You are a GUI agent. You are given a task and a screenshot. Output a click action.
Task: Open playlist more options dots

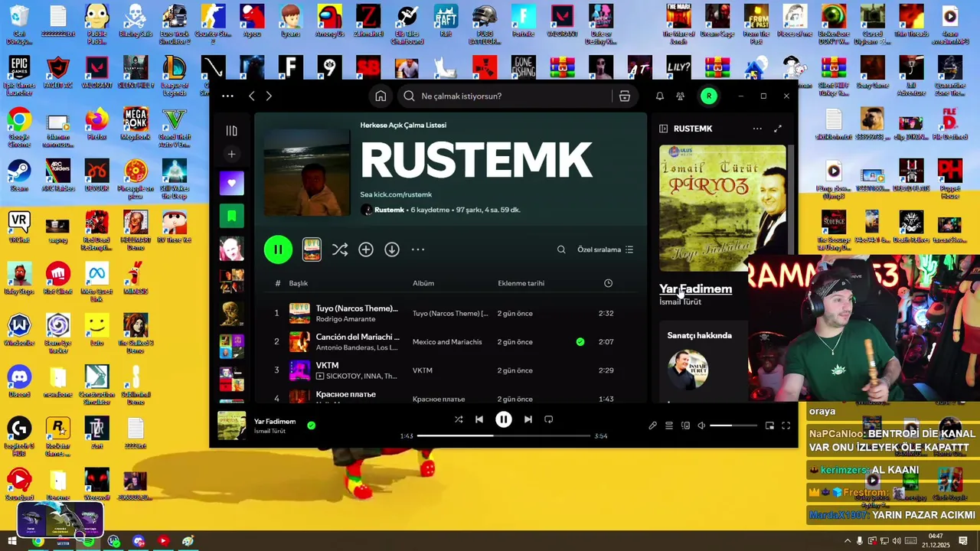pos(418,249)
